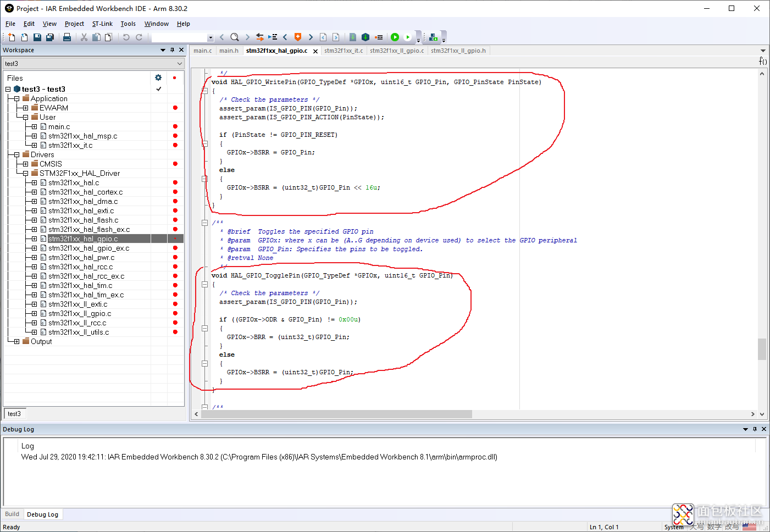
Task: Click the Make build icon
Action: (365, 37)
